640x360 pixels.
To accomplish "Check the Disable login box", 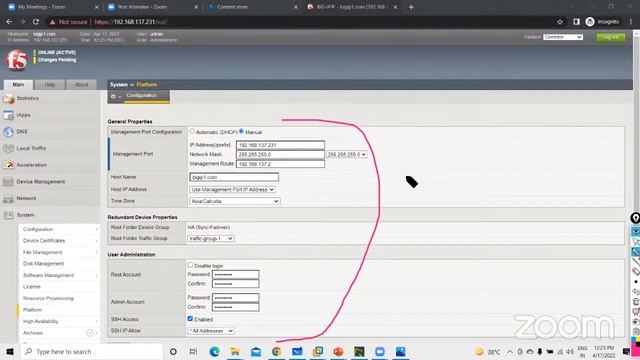I will point(190,265).
